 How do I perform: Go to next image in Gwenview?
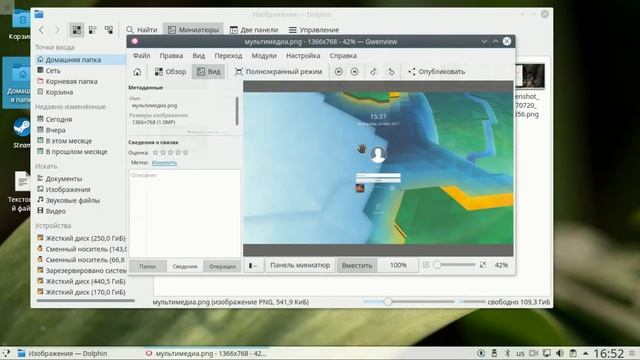click(355, 72)
